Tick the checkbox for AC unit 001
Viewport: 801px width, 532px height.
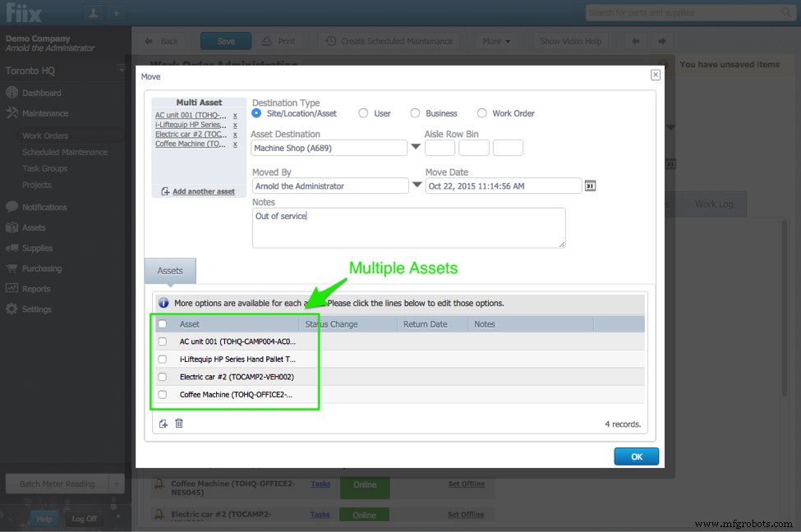coord(161,341)
